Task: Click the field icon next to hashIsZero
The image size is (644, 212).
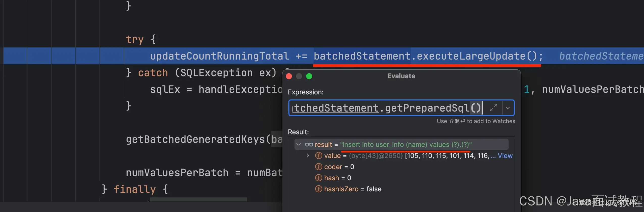Action: pyautogui.click(x=319, y=189)
